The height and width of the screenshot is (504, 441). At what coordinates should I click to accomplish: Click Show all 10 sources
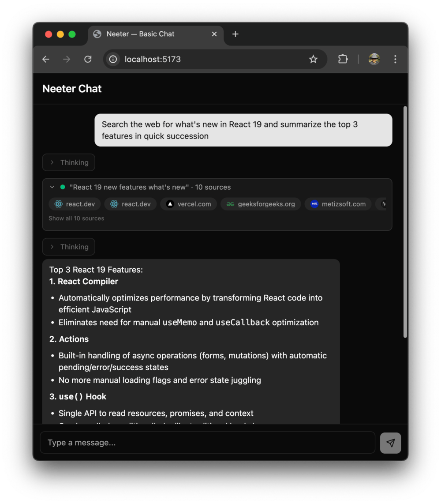pos(76,218)
